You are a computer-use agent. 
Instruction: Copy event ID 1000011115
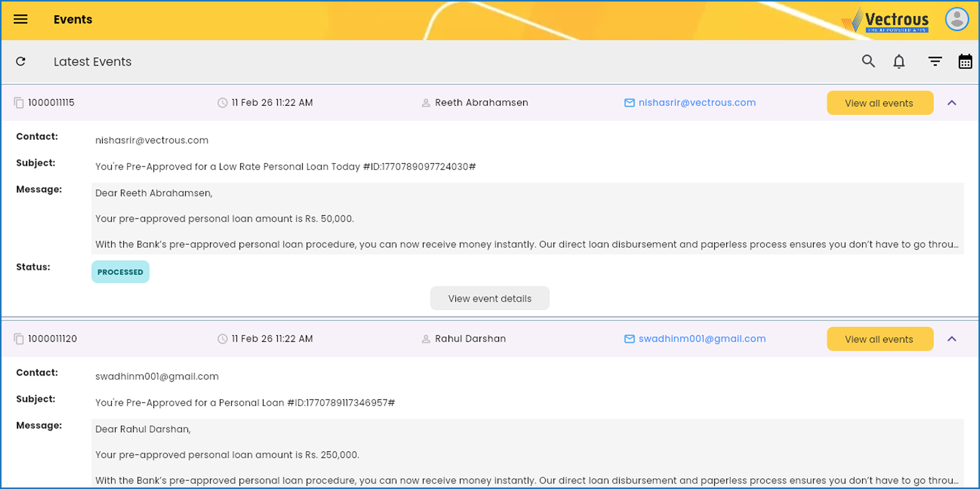[19, 103]
